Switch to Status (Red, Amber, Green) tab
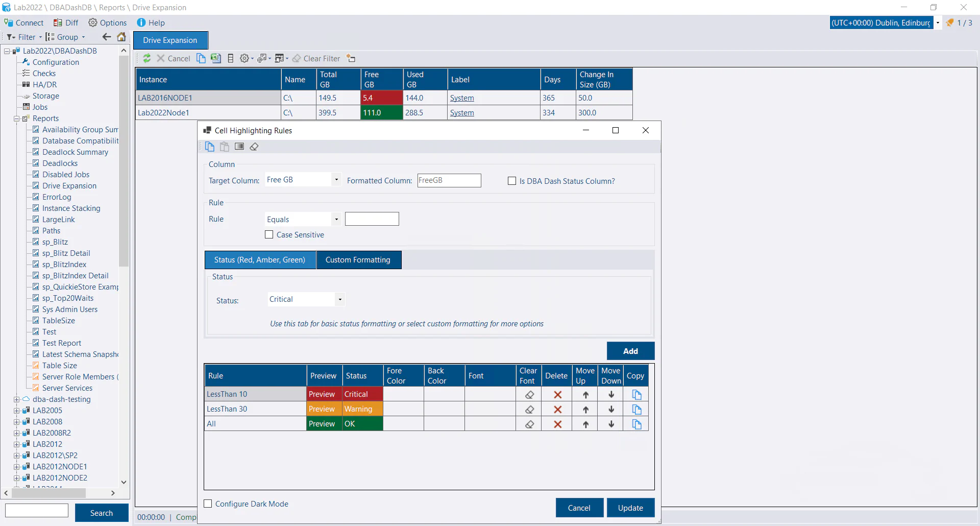Image resolution: width=980 pixels, height=526 pixels. [260, 260]
